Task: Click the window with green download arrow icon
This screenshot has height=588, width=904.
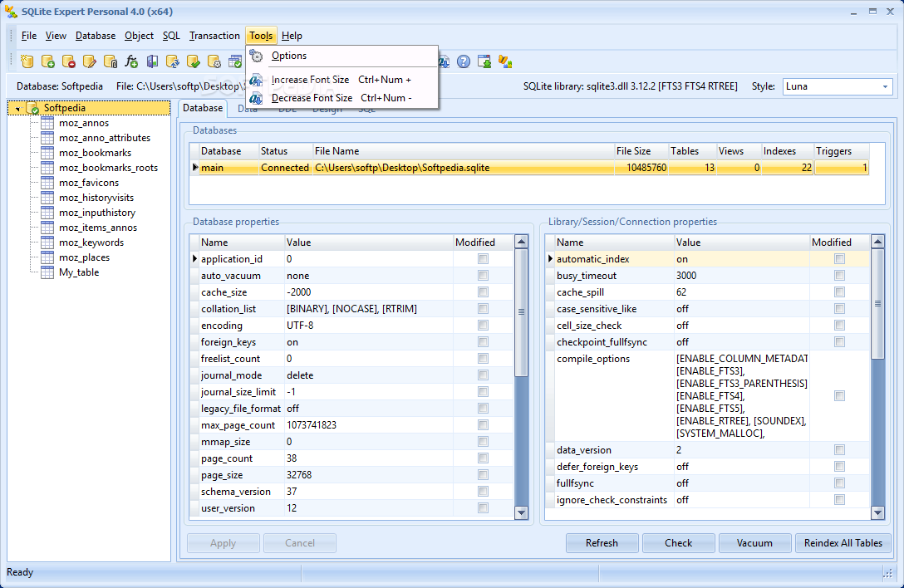Action: point(484,61)
